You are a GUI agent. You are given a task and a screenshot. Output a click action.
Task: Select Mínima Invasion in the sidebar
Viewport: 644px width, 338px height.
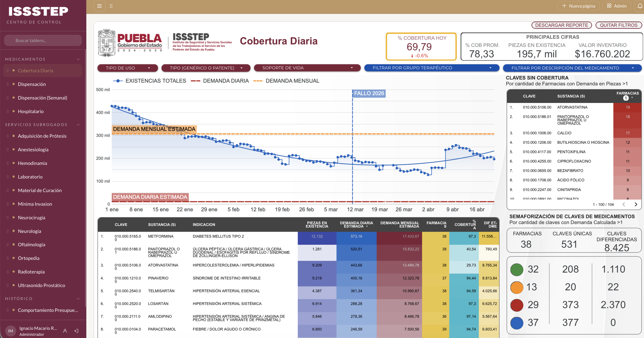35,204
